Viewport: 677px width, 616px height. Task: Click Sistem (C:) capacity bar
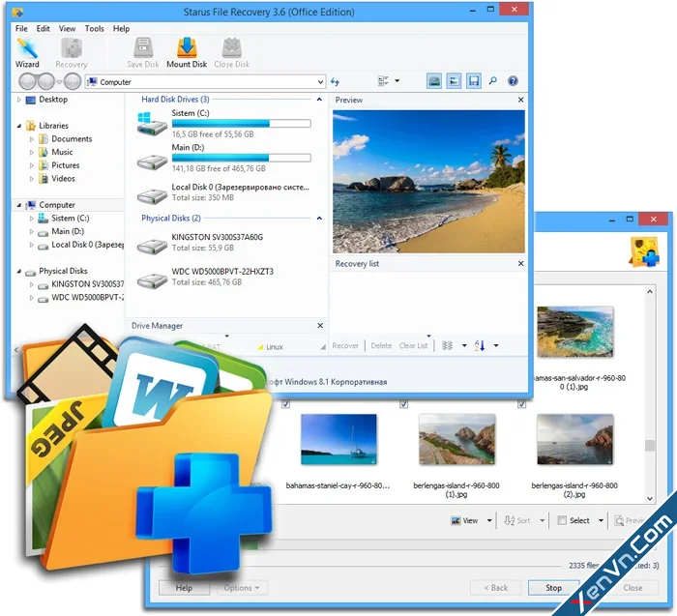[241, 124]
